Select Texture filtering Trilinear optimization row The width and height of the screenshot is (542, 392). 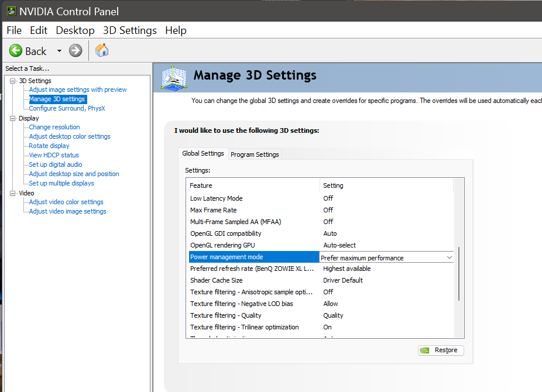point(321,327)
